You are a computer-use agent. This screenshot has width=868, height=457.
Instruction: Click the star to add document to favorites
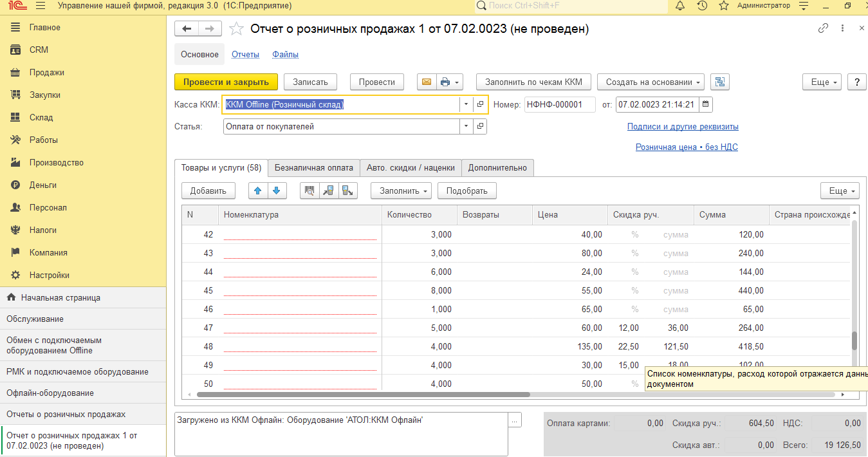coord(237,29)
